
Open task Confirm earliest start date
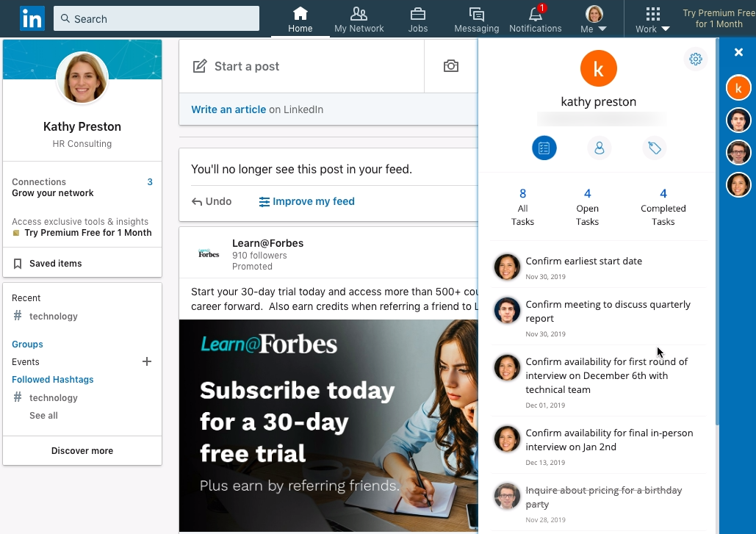[599, 267]
